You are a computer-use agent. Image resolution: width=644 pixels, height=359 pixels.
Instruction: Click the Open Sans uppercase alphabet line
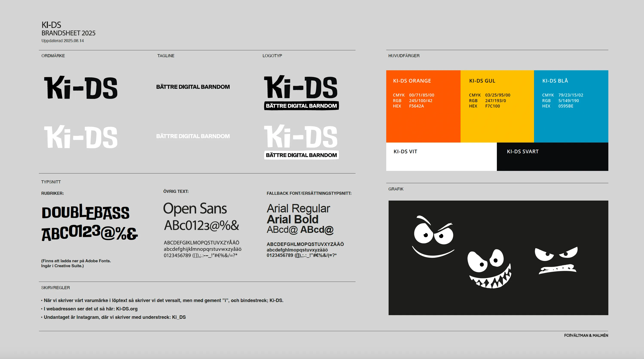(x=201, y=242)
